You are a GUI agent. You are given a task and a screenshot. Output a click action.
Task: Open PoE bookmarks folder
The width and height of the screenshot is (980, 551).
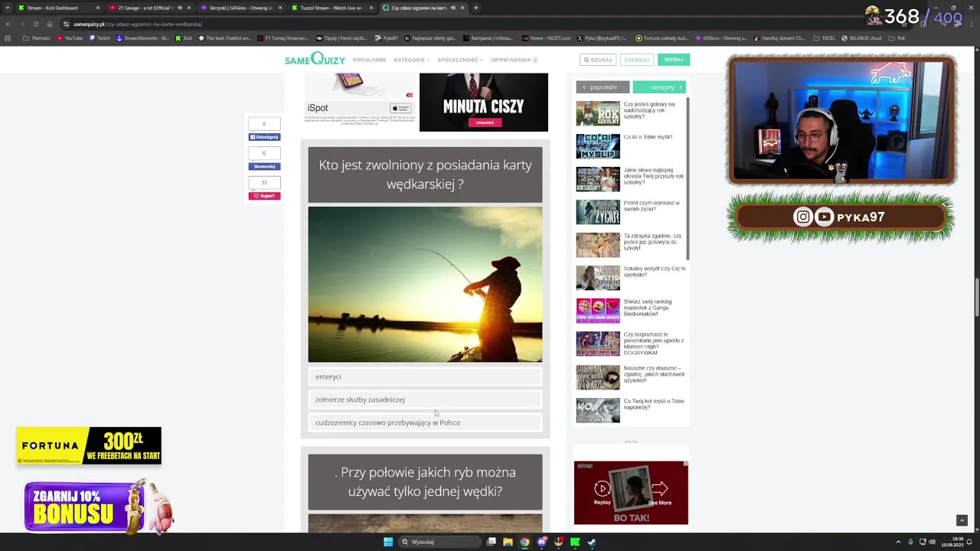point(897,37)
